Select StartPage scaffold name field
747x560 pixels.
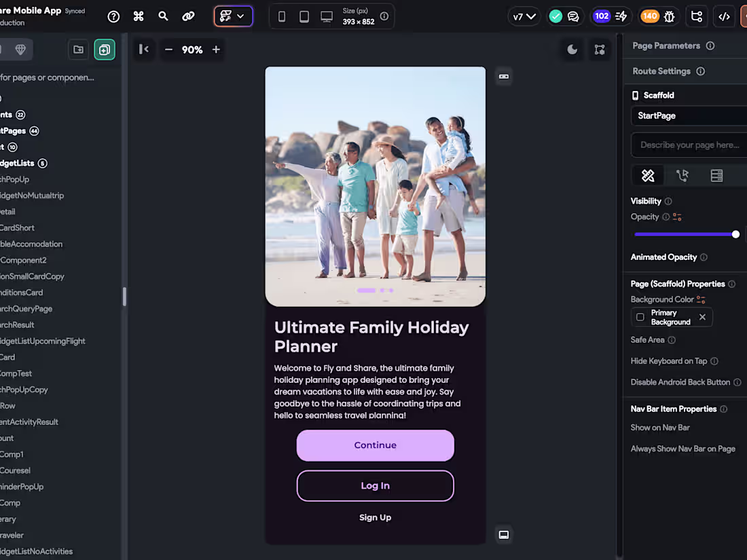pos(688,115)
